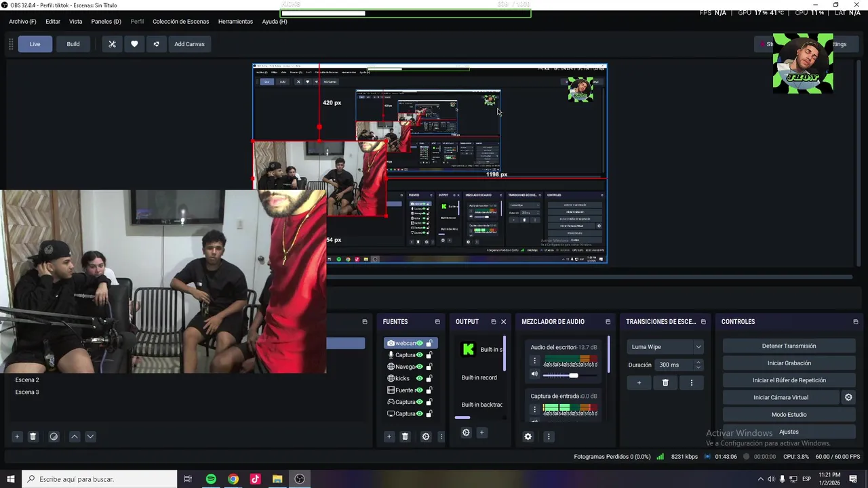Open the Archivo (F) menu

click(22, 22)
